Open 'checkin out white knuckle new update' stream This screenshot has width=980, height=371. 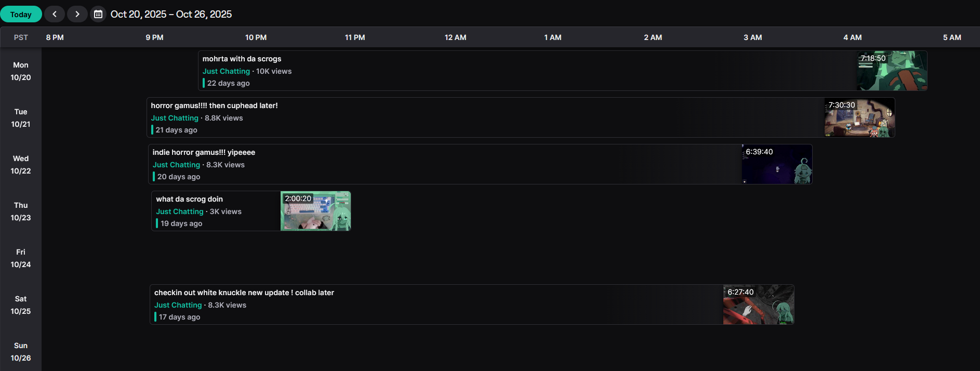tap(472, 304)
